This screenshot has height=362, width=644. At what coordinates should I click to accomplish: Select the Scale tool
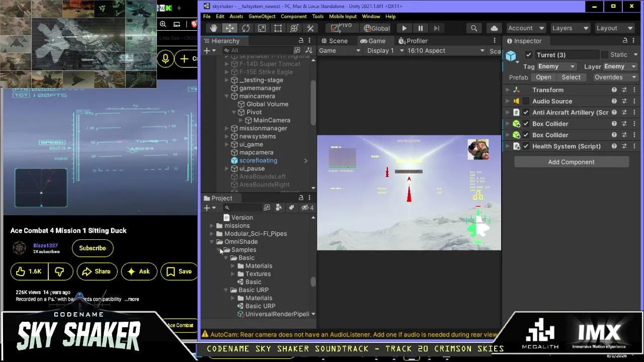(x=262, y=29)
